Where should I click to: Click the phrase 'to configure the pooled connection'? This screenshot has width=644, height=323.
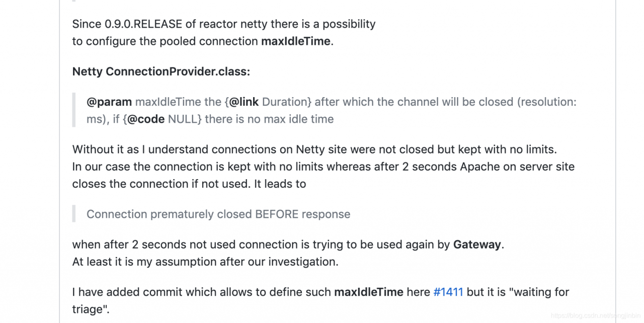[165, 41]
